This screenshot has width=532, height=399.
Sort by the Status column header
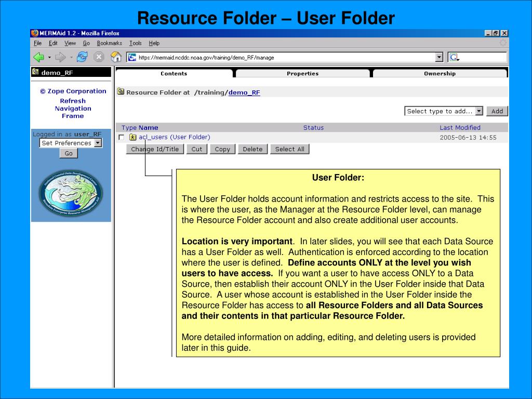(313, 128)
